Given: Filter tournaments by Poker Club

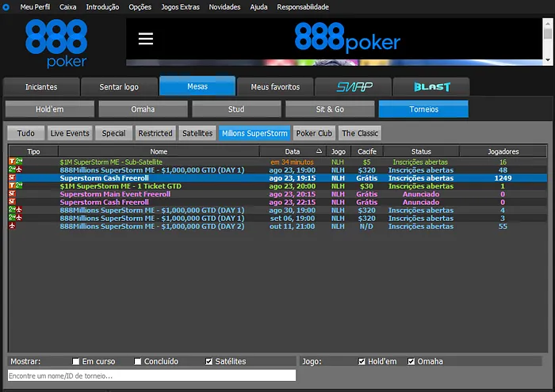Looking at the screenshot, I should tap(314, 133).
